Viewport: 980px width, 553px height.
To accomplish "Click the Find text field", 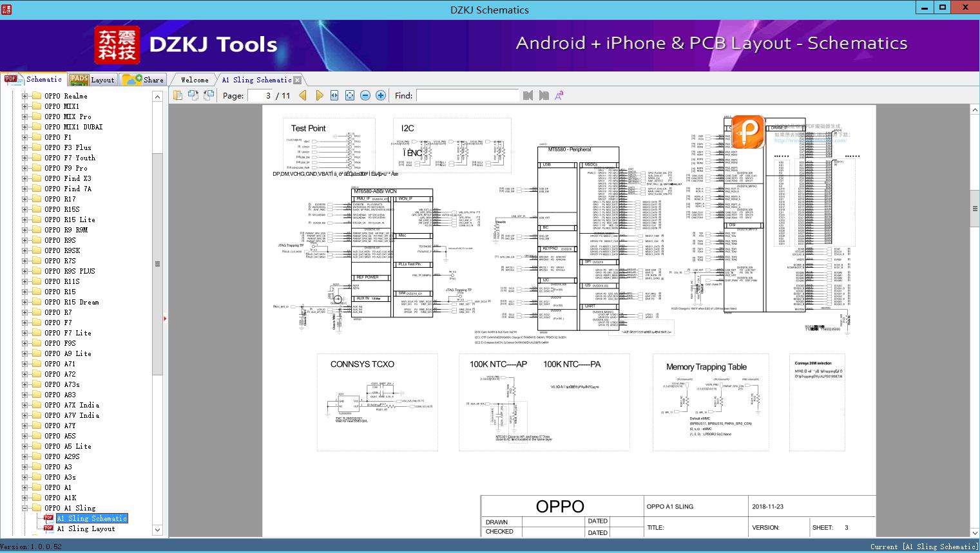I will [x=467, y=95].
